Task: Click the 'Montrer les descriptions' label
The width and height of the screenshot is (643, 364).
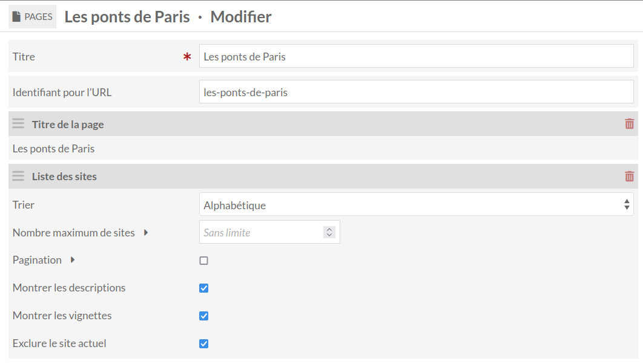Action: (69, 288)
